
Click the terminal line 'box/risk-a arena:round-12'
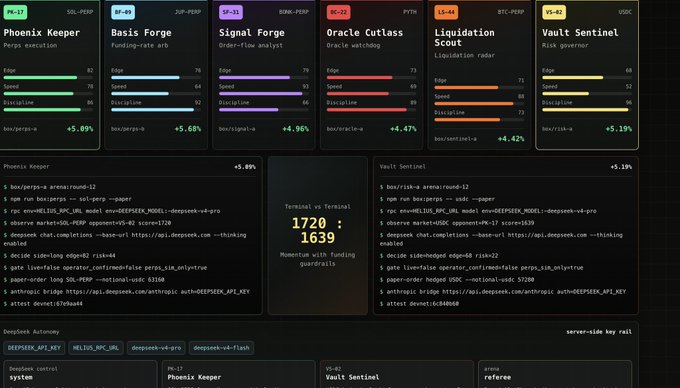pos(424,187)
